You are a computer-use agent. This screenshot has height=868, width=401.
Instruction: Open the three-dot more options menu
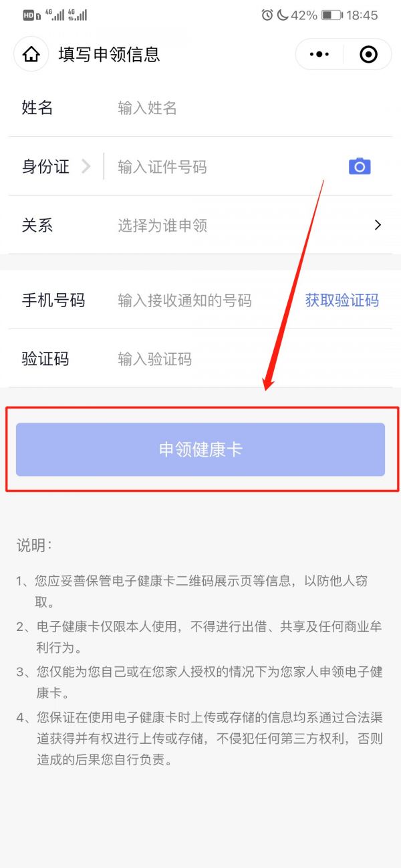click(x=320, y=54)
